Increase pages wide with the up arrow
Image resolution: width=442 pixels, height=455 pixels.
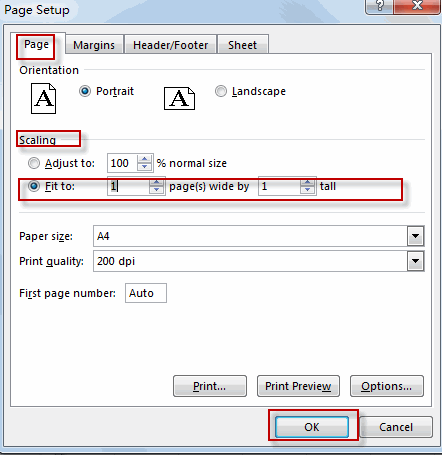pos(156,182)
